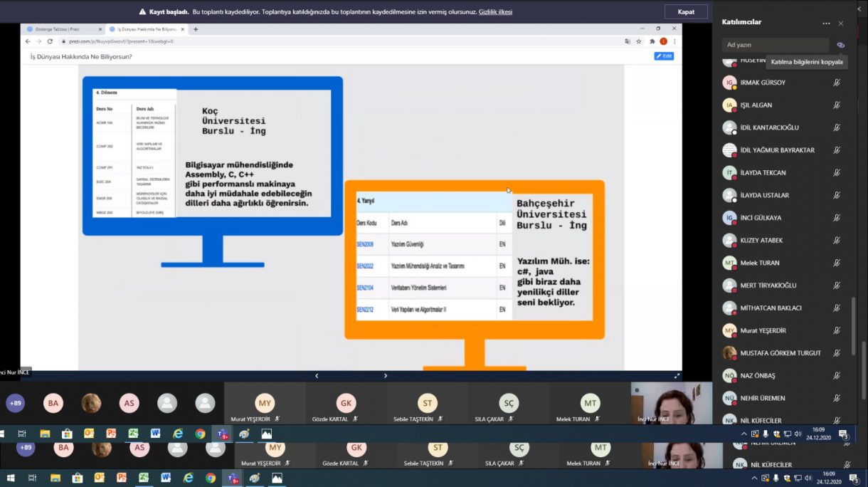Click course code SEN2008 in the slide

pos(365,245)
